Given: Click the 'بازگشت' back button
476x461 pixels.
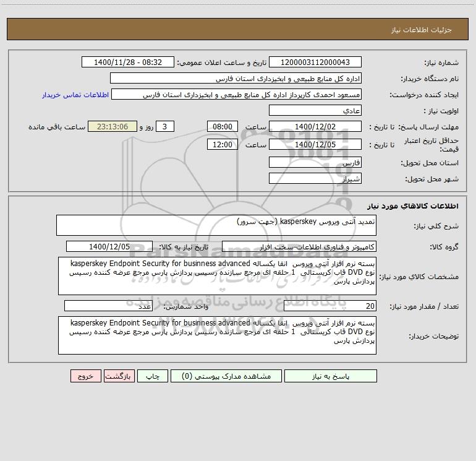Looking at the screenshot, I should coord(119,376).
